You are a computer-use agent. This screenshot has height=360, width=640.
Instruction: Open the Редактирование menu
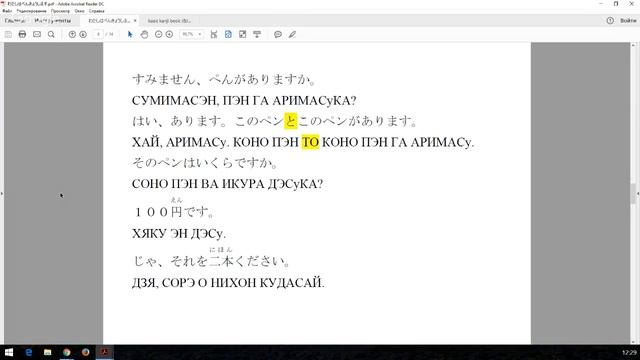(x=31, y=11)
